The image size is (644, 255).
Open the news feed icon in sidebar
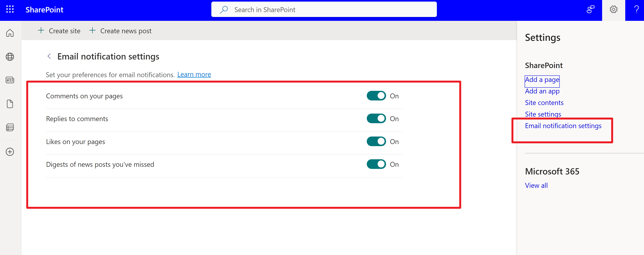(x=10, y=80)
